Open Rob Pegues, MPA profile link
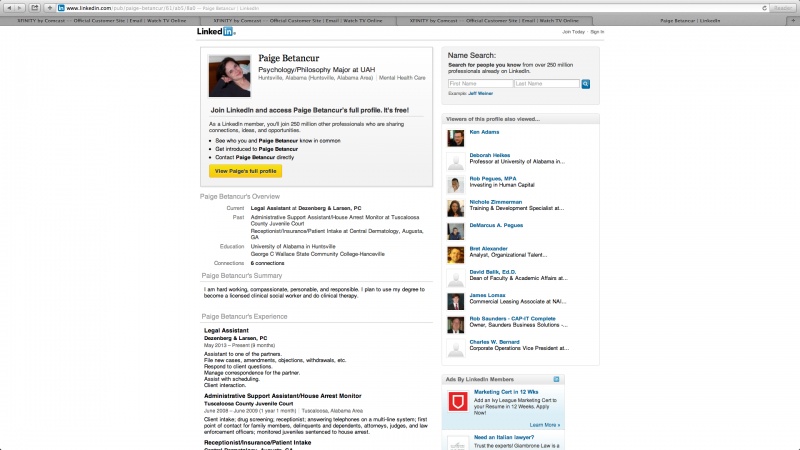 [493, 179]
